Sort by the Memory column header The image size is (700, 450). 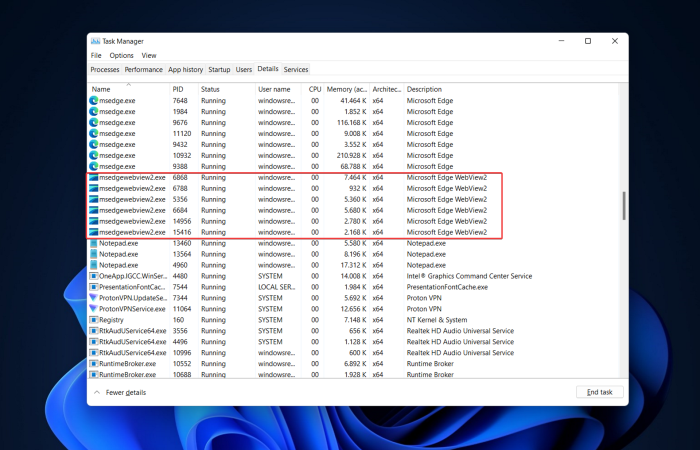346,89
